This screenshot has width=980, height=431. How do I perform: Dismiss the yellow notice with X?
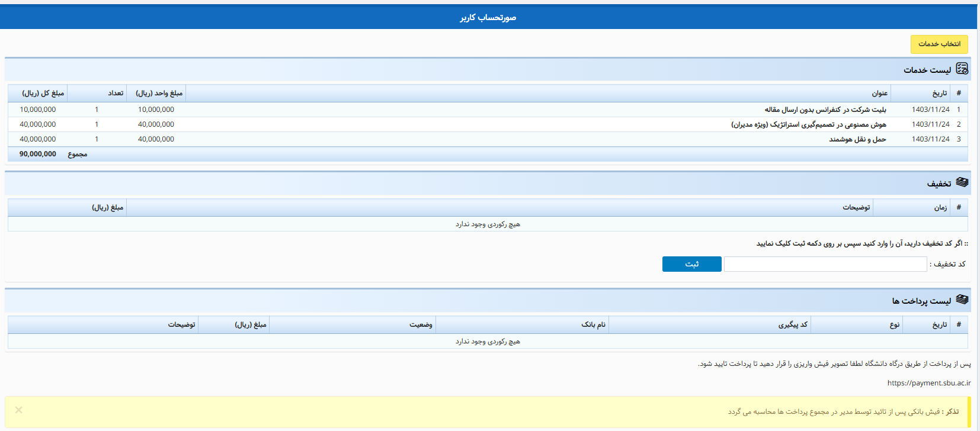(x=19, y=410)
